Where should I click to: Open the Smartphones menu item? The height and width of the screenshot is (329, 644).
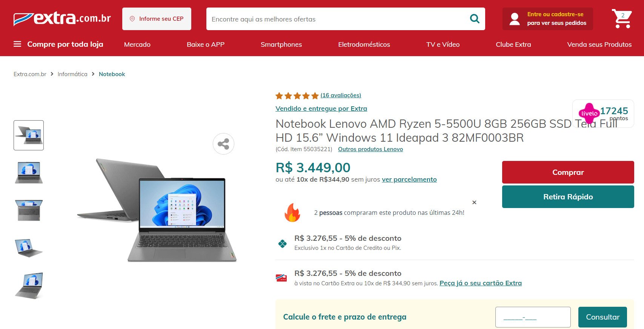coord(281,44)
